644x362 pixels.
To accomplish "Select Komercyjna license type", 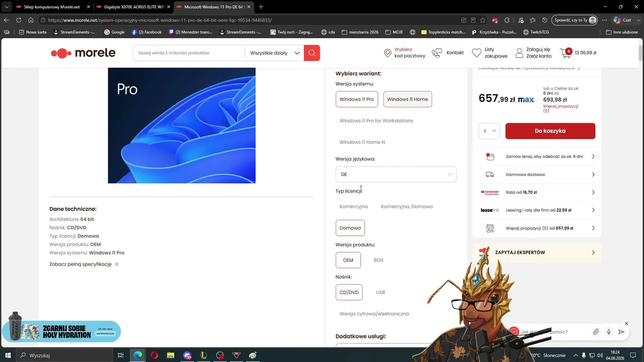I will [x=354, y=207].
